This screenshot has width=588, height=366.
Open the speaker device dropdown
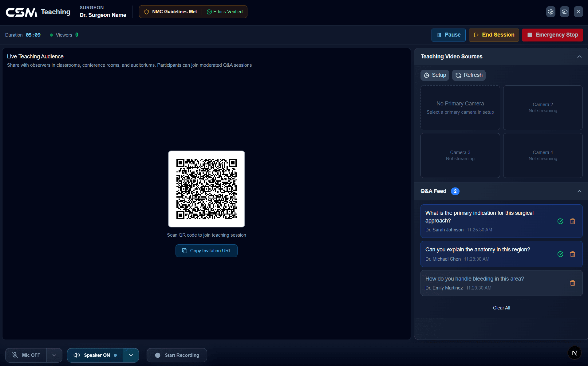pos(131,355)
